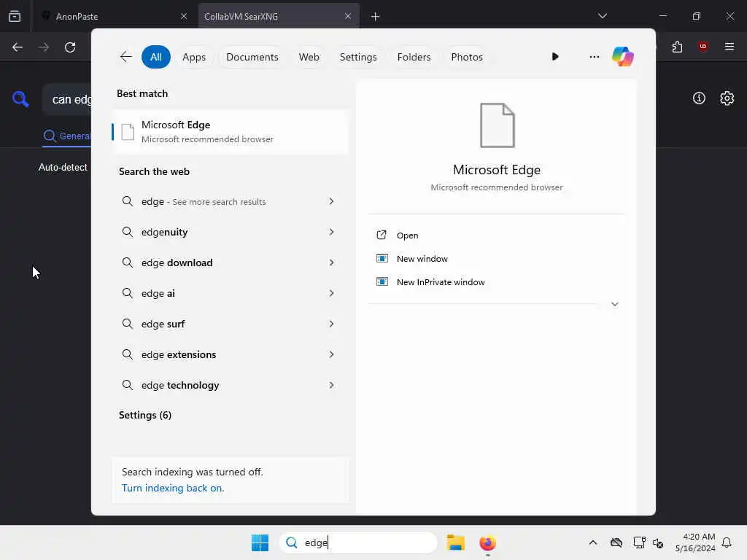
Task: Open the uBlock Origin extension icon
Action: [x=703, y=47]
